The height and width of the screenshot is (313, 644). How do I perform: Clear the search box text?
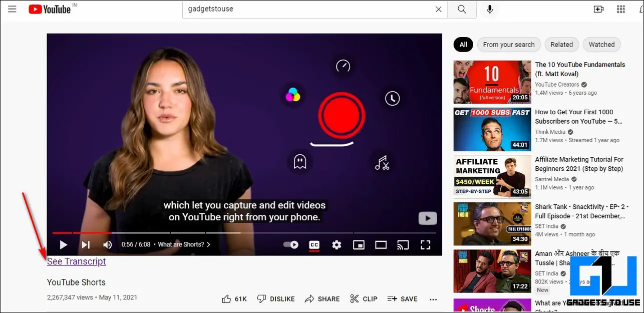click(x=439, y=9)
